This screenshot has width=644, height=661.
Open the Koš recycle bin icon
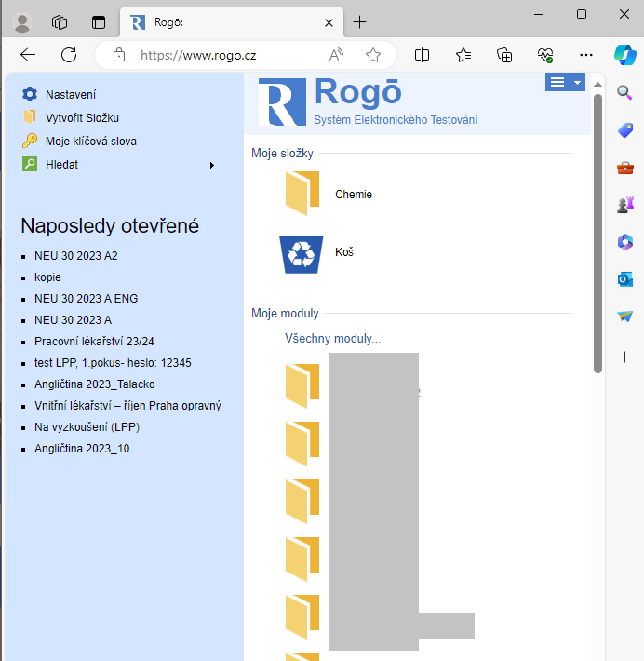(x=302, y=254)
